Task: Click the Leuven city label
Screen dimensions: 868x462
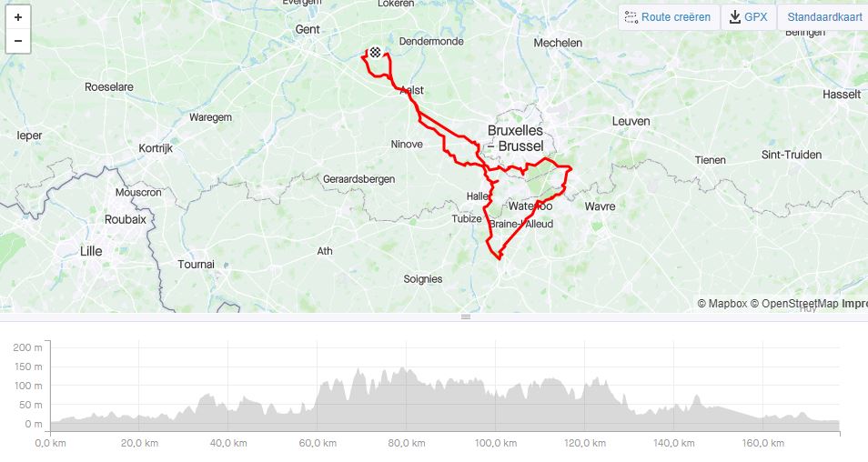Action: (x=631, y=121)
